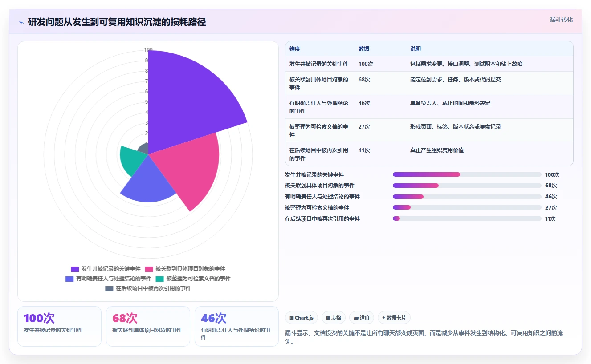The width and height of the screenshot is (591, 364).
Task: Click the title 研发问题从发生到可复用知识沉淀的损耗路径
Action: 117,22
